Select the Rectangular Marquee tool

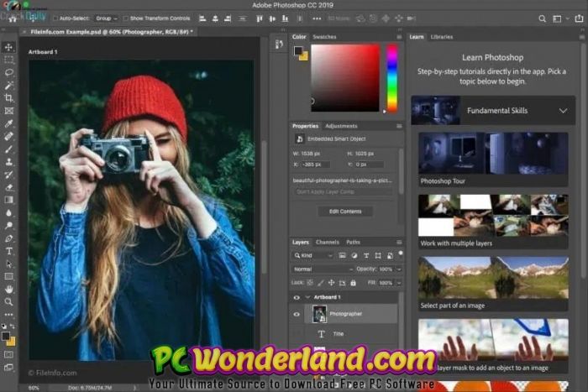(8, 60)
